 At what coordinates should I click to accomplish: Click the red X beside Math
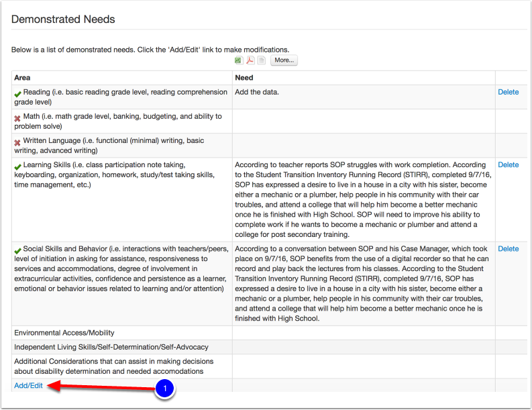(17, 118)
